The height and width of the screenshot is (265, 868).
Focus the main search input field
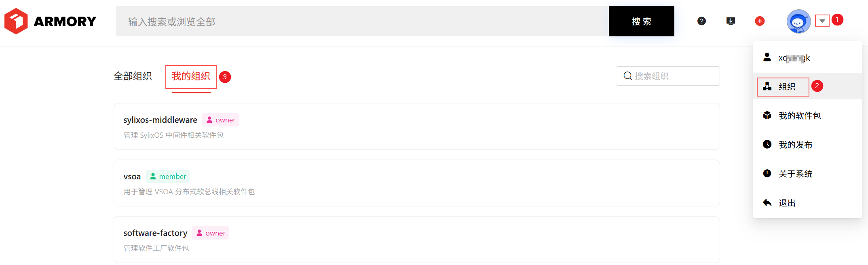click(362, 21)
